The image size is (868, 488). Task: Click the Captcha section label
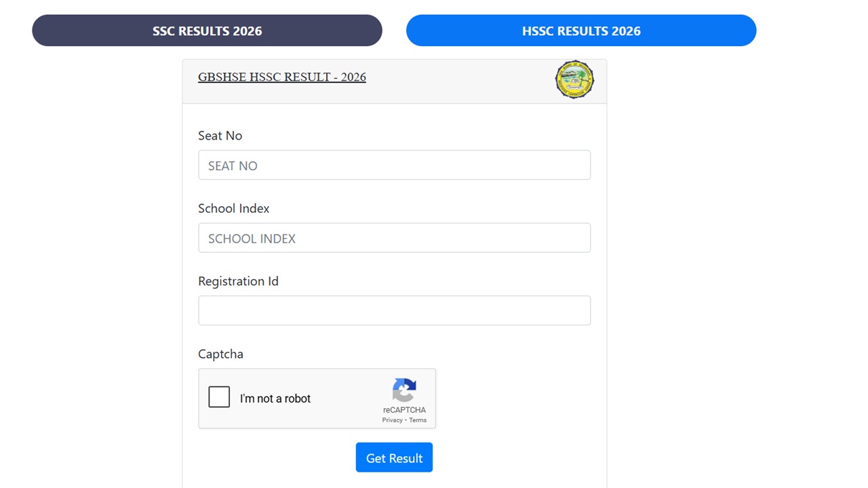point(220,353)
